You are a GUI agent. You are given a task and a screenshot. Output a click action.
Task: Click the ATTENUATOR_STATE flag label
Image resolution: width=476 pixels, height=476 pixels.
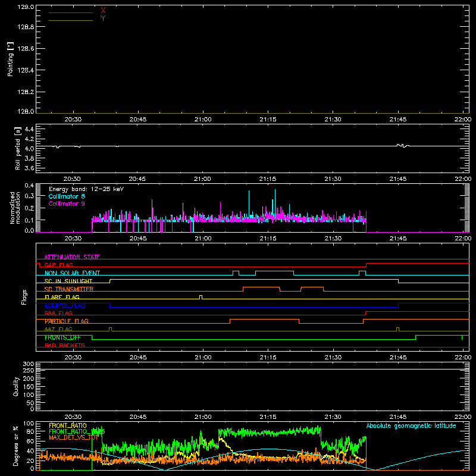pyautogui.click(x=72, y=257)
